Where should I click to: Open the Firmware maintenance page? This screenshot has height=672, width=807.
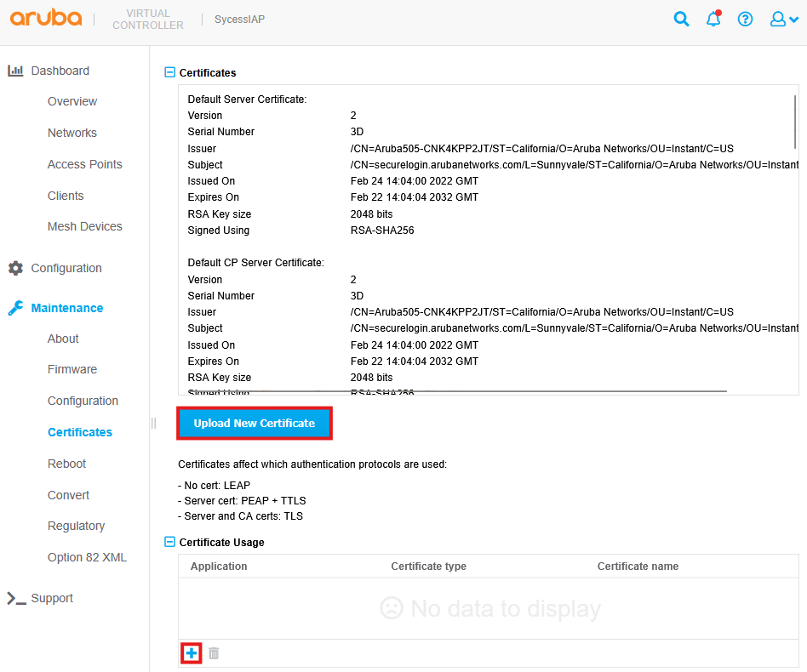pyautogui.click(x=72, y=369)
